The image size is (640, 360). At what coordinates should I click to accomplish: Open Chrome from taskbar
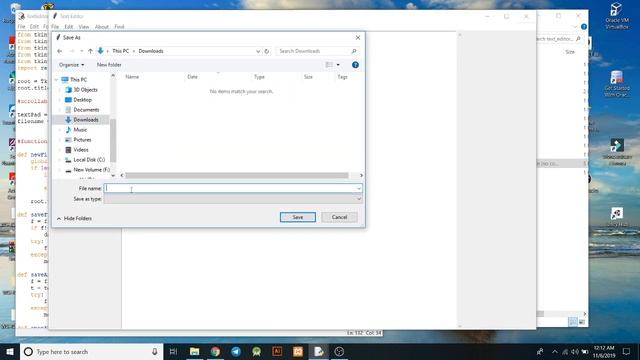215,351
